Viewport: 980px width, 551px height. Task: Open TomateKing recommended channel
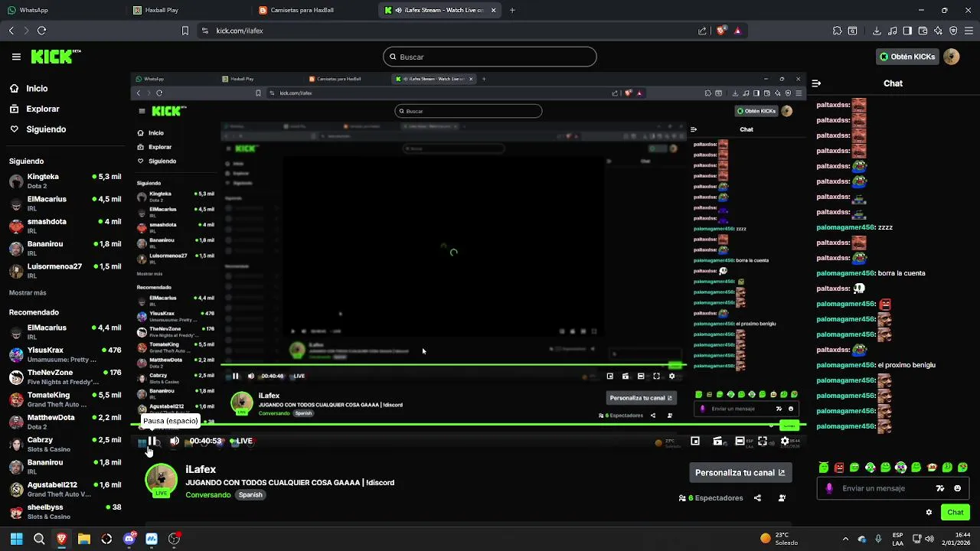pyautogui.click(x=65, y=399)
